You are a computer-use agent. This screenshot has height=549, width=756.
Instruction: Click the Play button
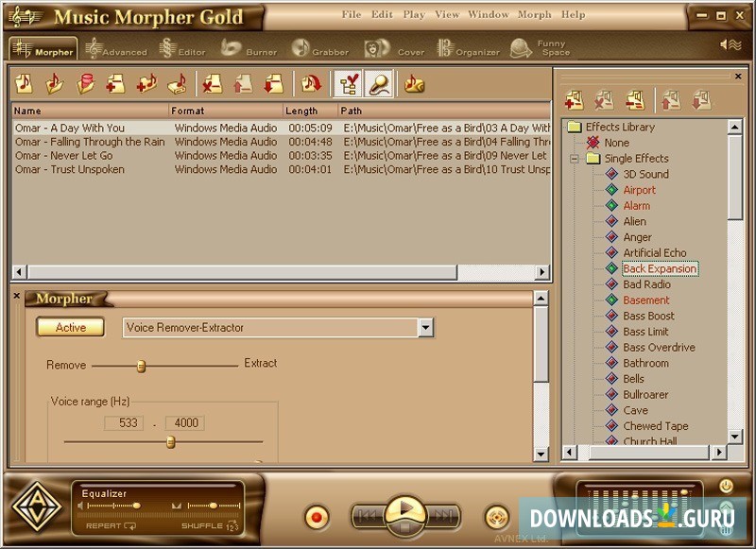pyautogui.click(x=405, y=509)
